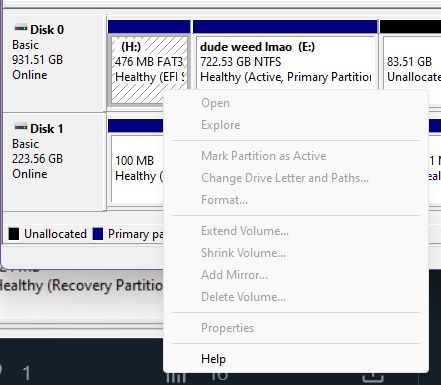
Task: Click the Disk 0 label
Action: click(x=47, y=30)
